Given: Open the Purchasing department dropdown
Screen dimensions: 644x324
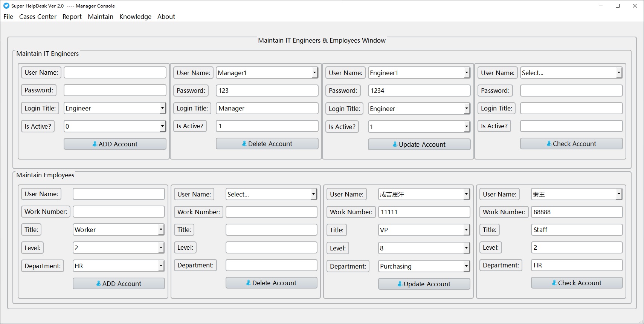Looking at the screenshot, I should (466, 266).
